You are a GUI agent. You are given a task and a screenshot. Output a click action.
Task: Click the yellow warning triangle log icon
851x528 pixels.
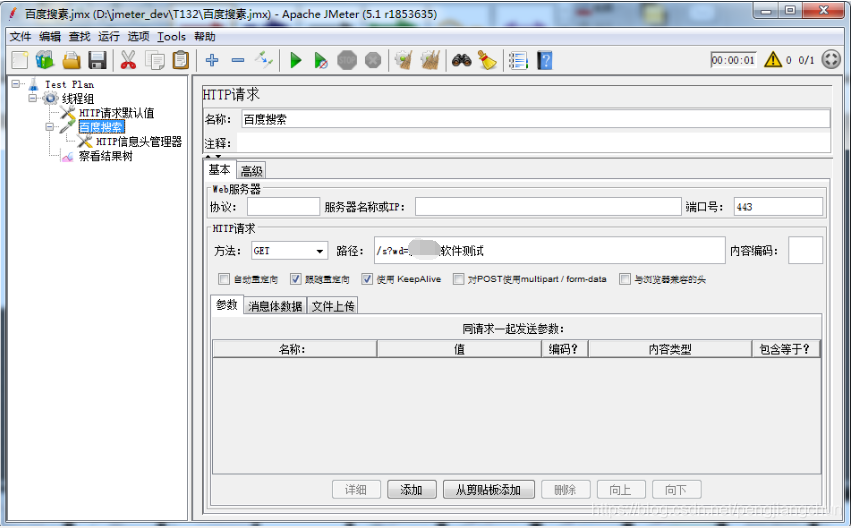[773, 60]
